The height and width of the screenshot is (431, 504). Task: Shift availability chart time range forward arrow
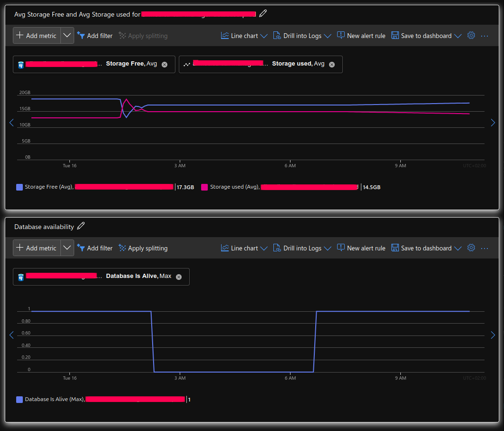click(x=493, y=335)
